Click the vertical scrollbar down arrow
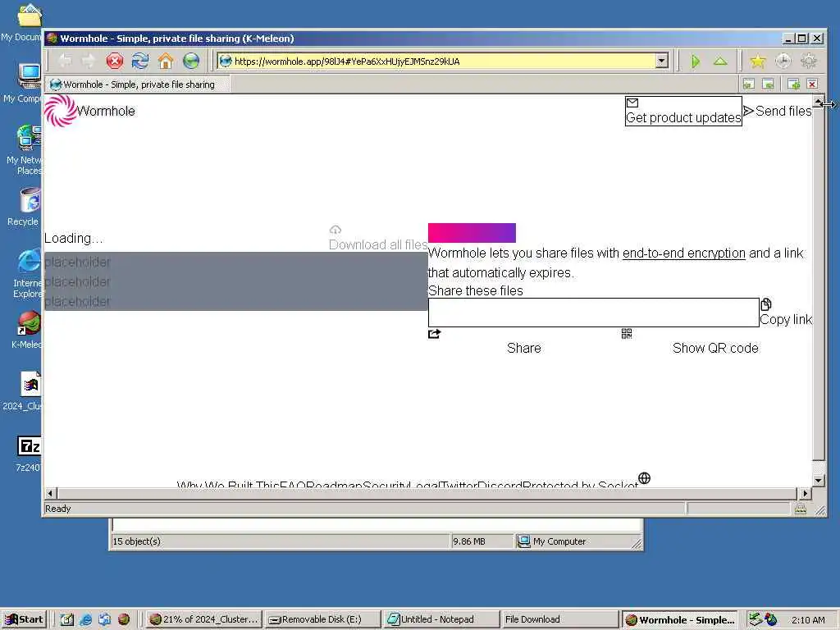The height and width of the screenshot is (630, 840). click(818, 481)
